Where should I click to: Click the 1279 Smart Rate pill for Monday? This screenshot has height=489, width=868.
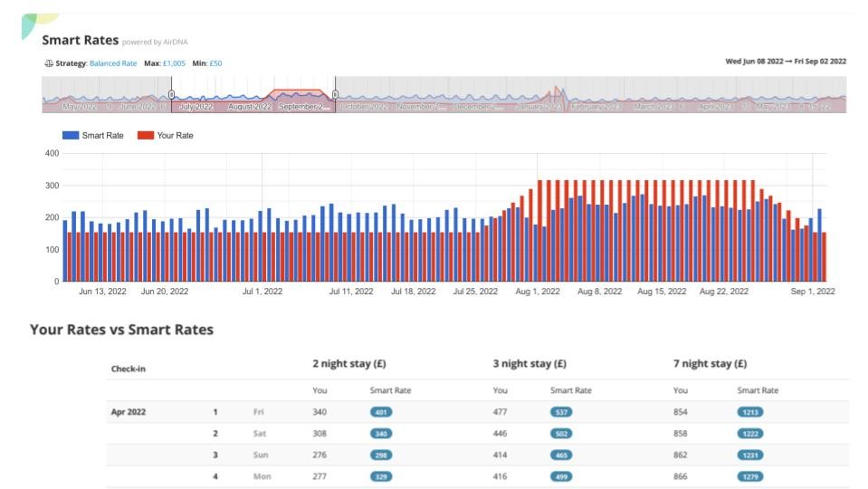tap(750, 476)
